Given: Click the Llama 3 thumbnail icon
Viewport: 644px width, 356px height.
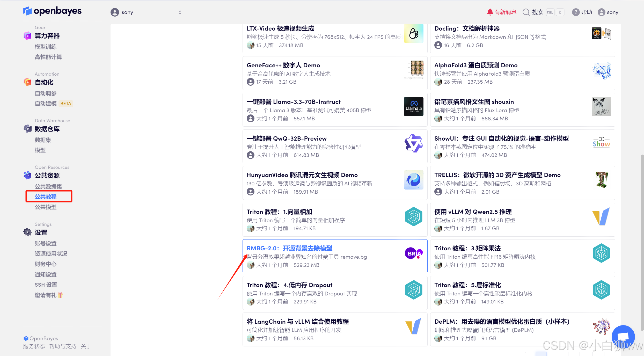Looking at the screenshot, I should (413, 106).
